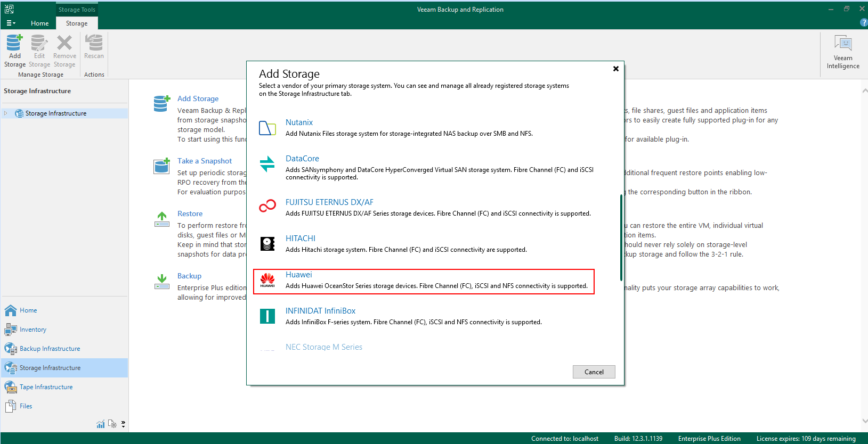Click the Inventory navigation icon
The image size is (868, 444).
coord(11,330)
